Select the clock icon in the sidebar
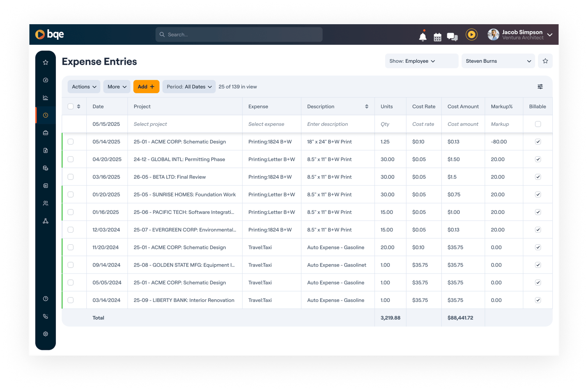The width and height of the screenshot is (588, 390). (x=45, y=115)
